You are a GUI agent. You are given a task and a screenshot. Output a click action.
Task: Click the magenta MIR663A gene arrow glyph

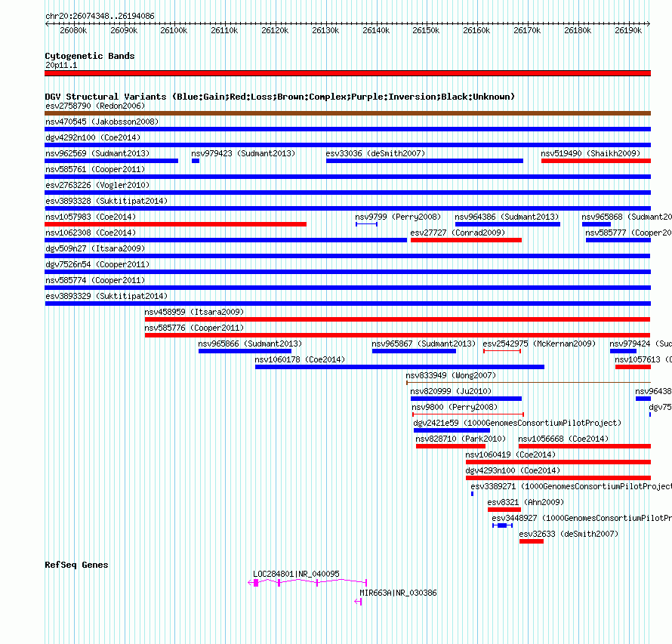click(x=359, y=602)
